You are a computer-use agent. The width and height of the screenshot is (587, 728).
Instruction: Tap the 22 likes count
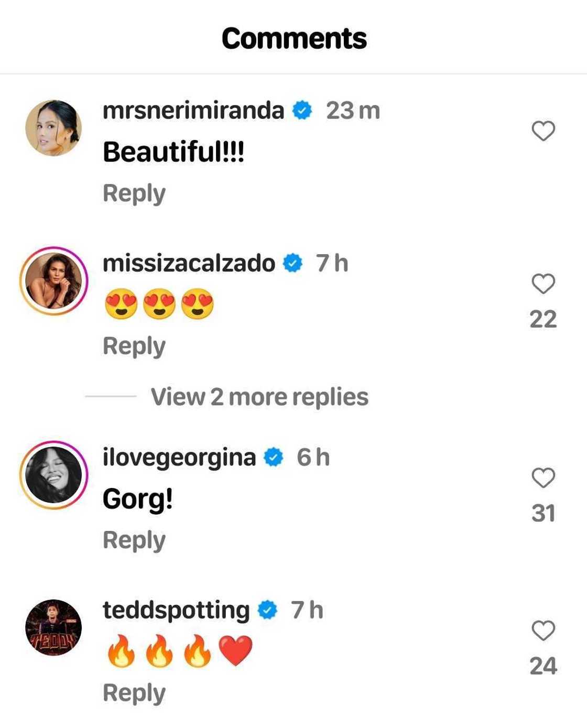coord(543,319)
